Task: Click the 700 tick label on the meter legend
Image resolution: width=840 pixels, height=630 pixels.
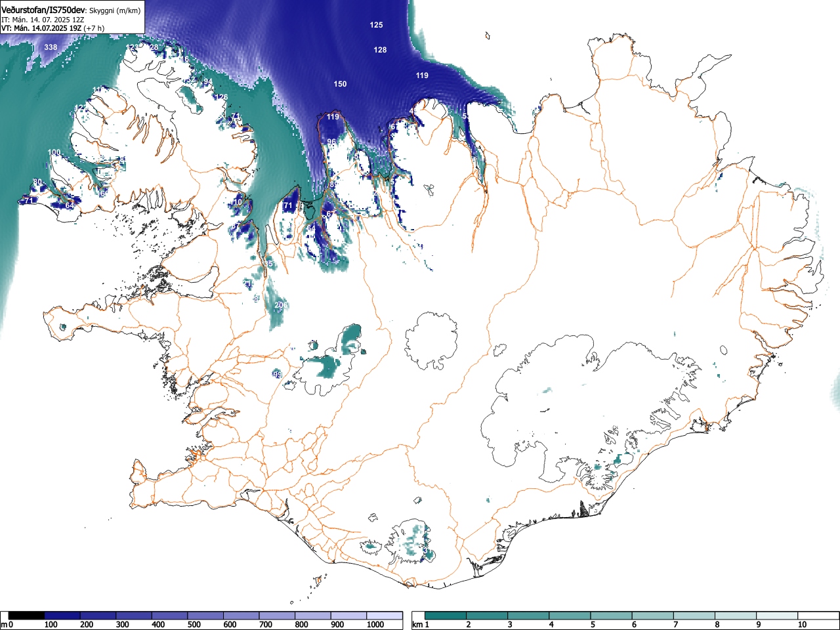Action: point(266,625)
